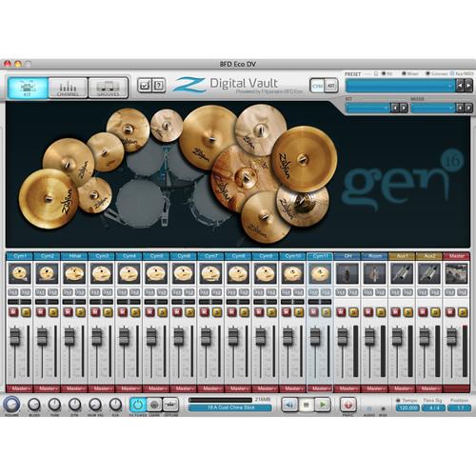Click the Tune knob
The width and height of the screenshot is (476, 476).
54,405
